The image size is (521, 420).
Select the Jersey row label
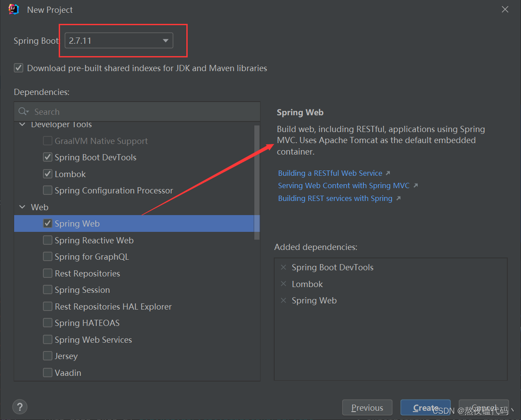click(66, 356)
